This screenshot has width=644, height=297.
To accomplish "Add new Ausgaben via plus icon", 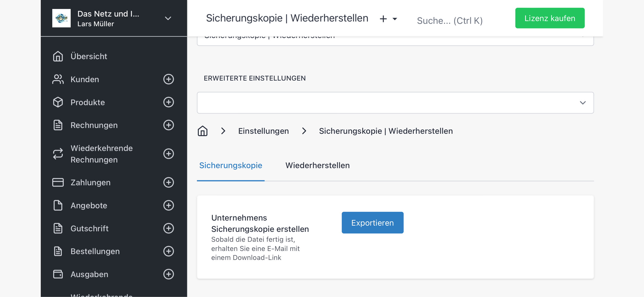I will point(169,274).
